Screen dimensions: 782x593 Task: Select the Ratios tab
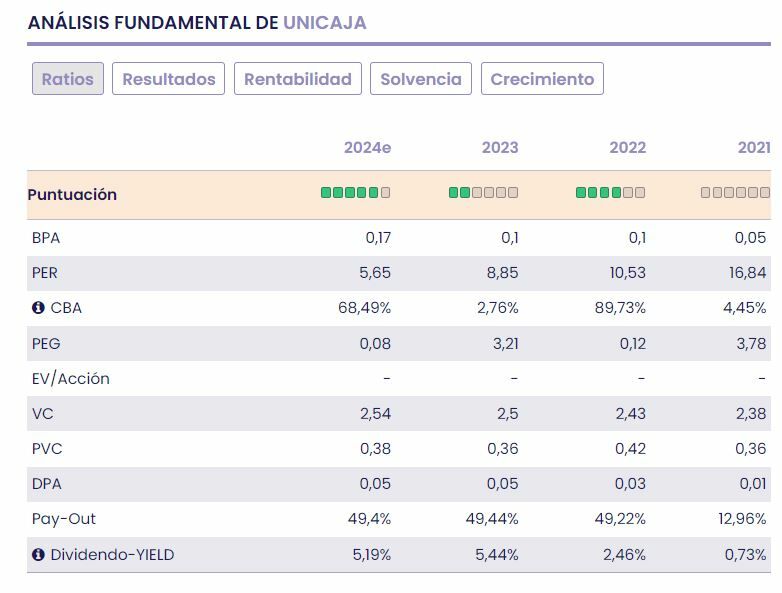[x=68, y=79]
